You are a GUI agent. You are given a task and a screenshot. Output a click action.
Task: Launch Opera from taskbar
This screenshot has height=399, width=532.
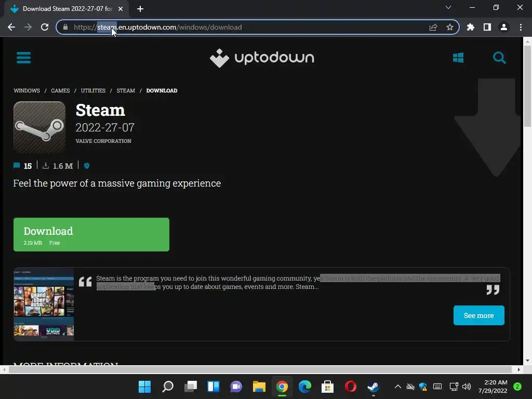point(351,387)
